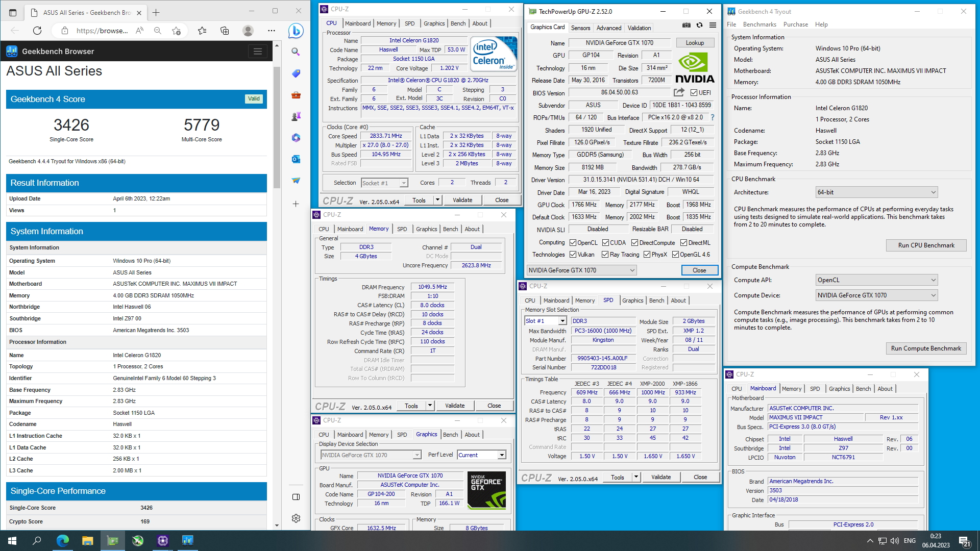Open Edge tab actions menu icon

tap(13, 12)
